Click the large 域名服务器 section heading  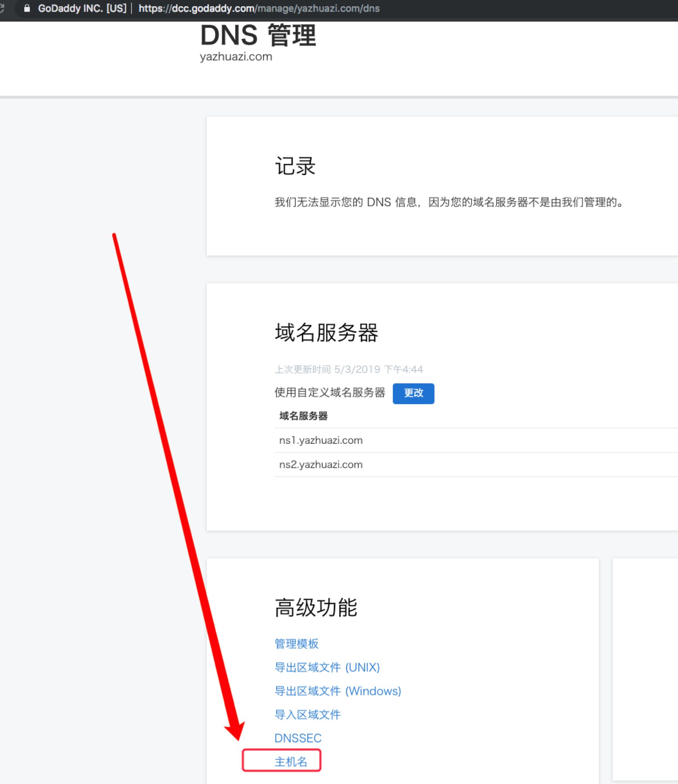pyautogui.click(x=326, y=333)
